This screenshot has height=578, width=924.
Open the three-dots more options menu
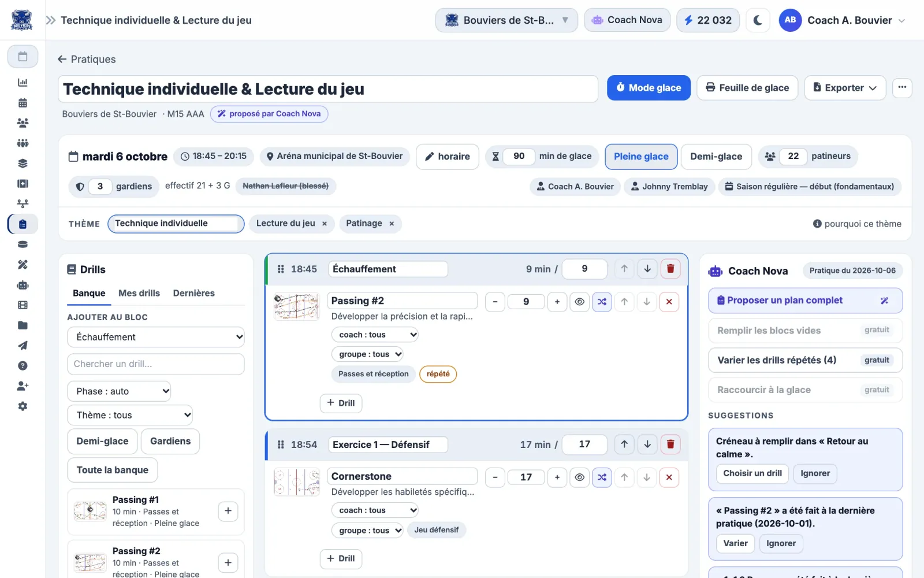pyautogui.click(x=902, y=88)
